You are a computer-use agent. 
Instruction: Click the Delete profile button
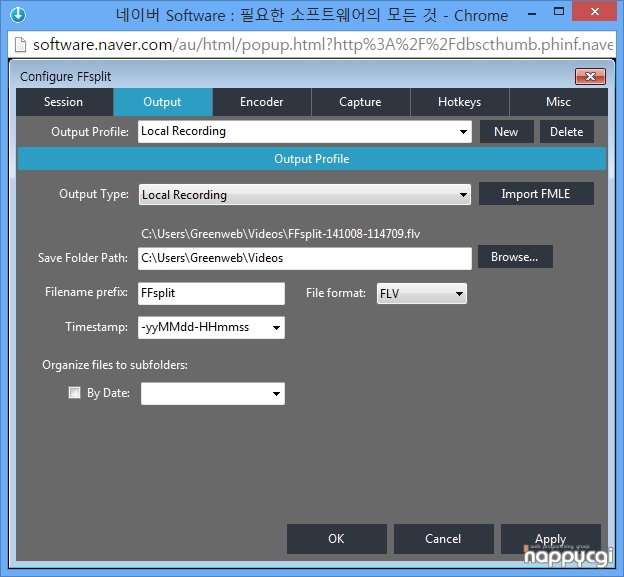click(x=566, y=132)
